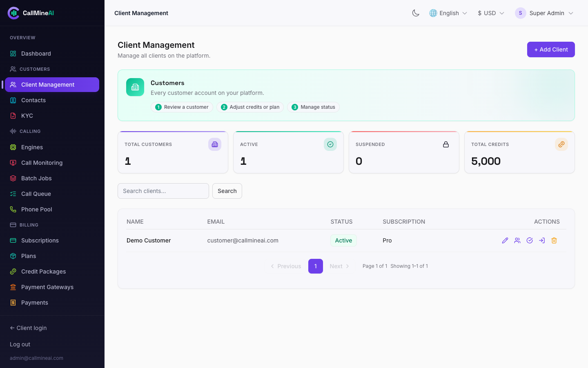The height and width of the screenshot is (368, 588).
Task: Delete Demo Customer with trash icon
Action: click(x=554, y=240)
